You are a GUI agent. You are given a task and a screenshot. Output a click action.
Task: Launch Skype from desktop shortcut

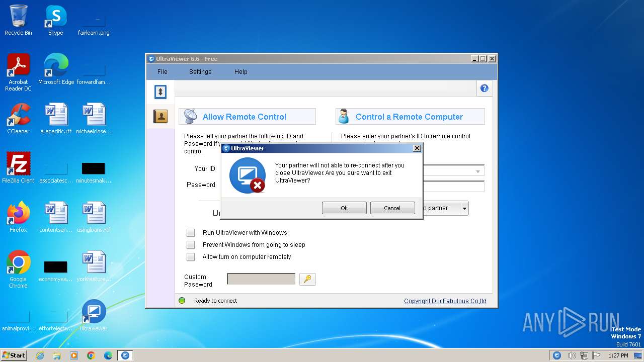(x=56, y=20)
